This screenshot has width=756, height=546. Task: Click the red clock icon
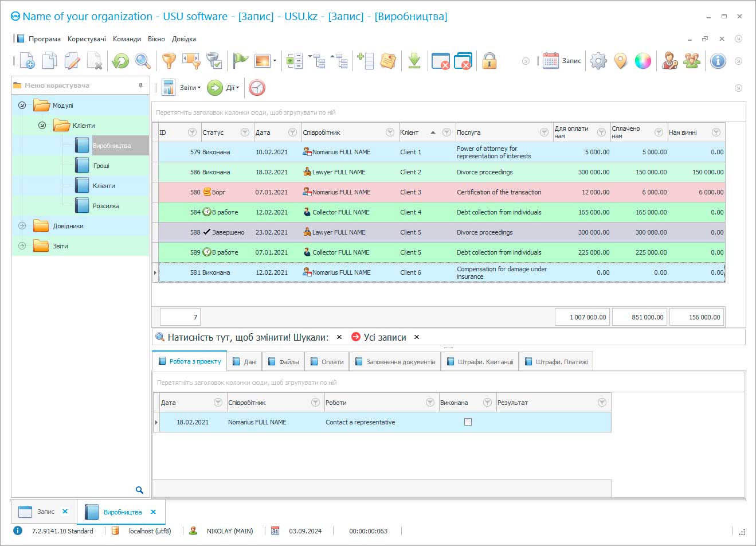click(x=257, y=88)
